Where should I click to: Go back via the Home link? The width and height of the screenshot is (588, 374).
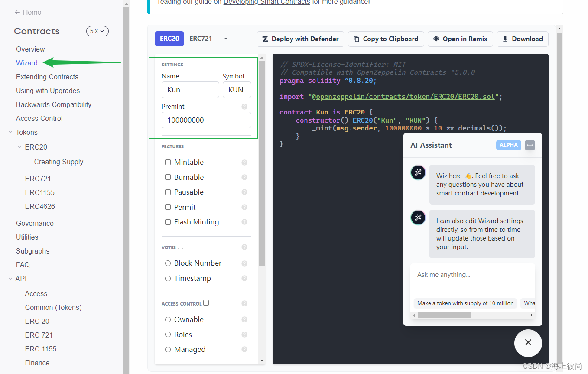28,12
